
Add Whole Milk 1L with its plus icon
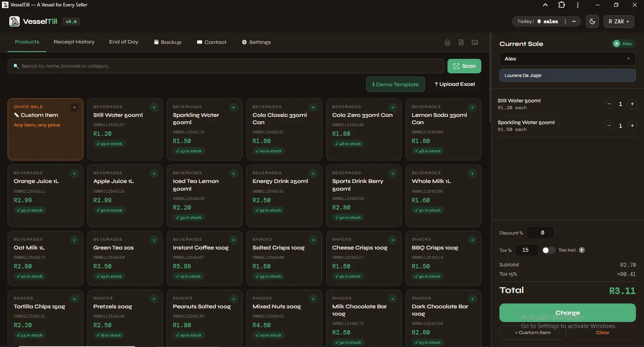tap(472, 173)
